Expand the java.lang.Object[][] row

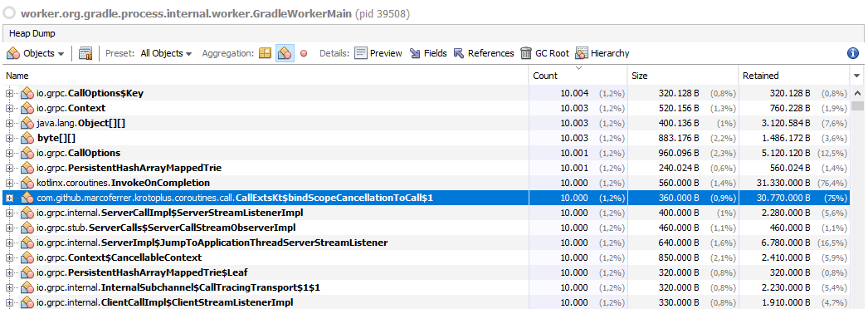point(9,123)
